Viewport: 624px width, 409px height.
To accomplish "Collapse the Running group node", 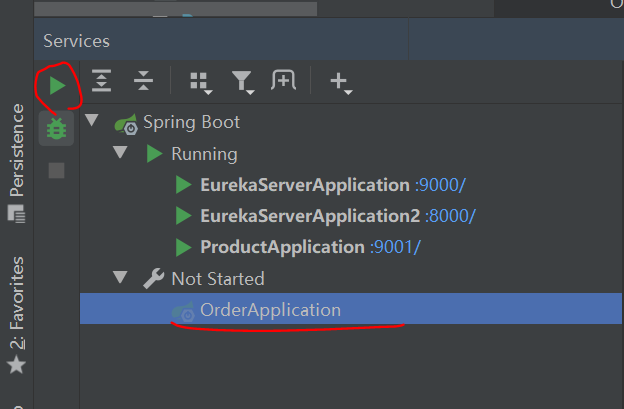I will pos(120,152).
